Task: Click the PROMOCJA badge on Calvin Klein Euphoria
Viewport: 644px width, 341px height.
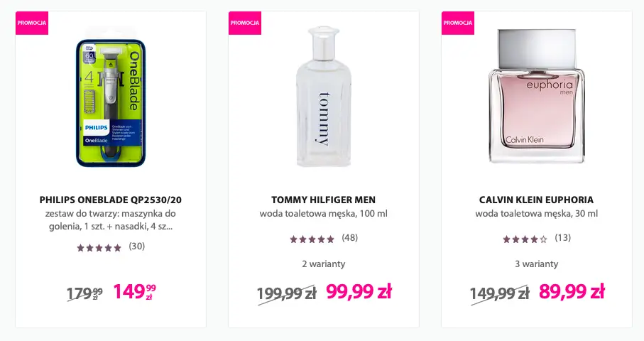Action: pyautogui.click(x=458, y=23)
